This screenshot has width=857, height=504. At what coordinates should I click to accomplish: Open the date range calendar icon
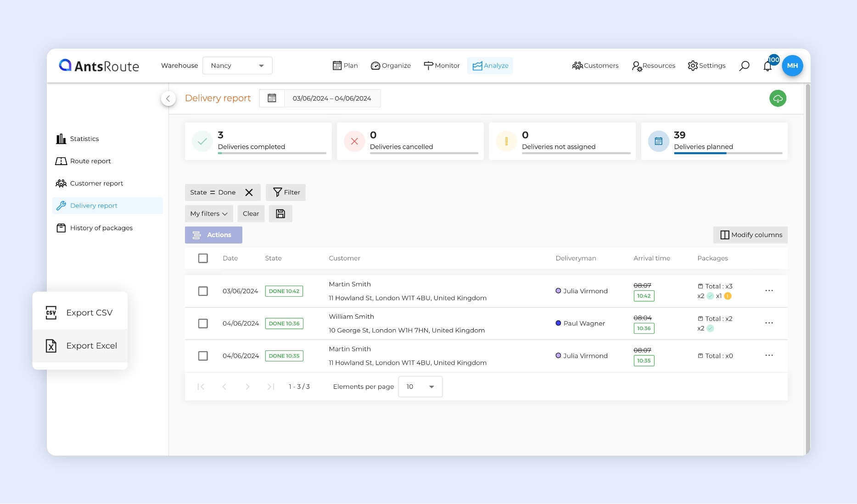coord(272,98)
